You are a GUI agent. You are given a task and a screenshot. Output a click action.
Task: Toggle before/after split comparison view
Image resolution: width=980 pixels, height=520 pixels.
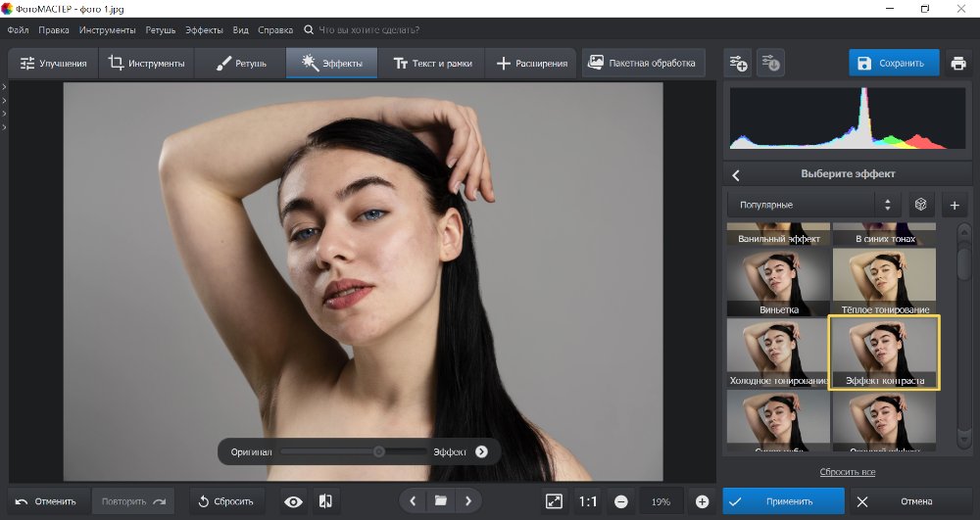coord(326,501)
